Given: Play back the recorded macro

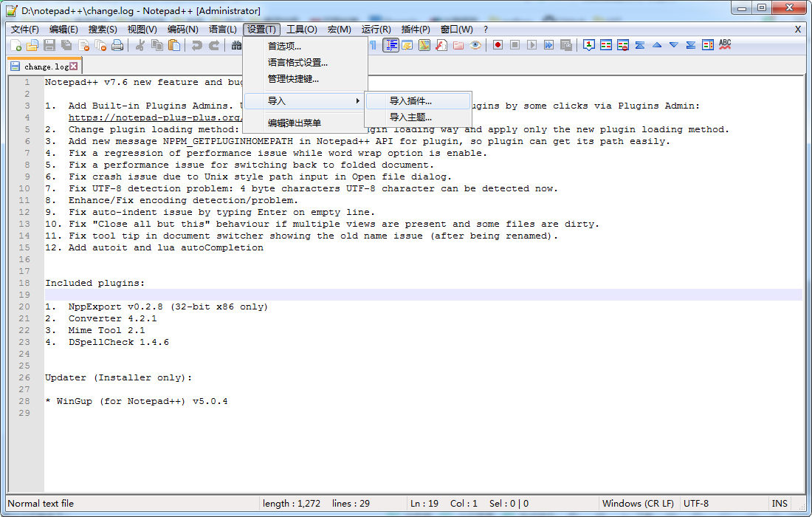Looking at the screenshot, I should point(531,45).
